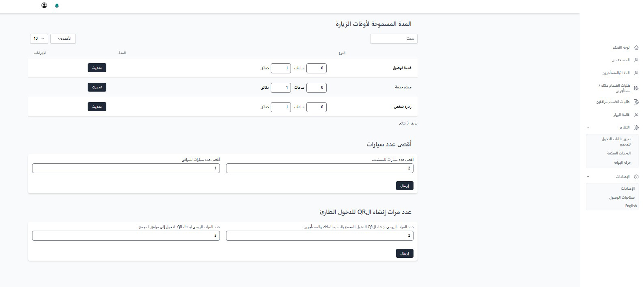The image size is (644, 287).
Task: Click the notification bell icon at top
Action: (56, 6)
